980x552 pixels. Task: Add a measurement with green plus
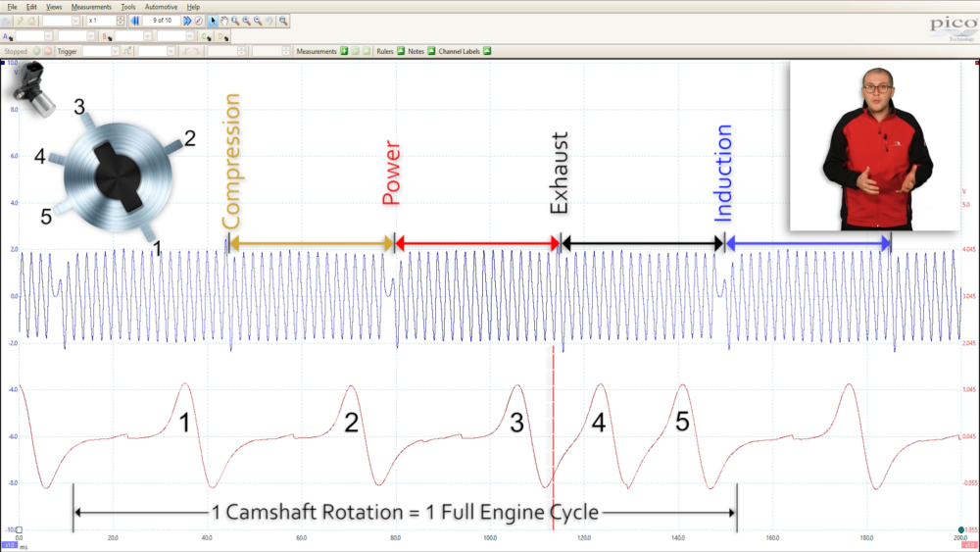point(344,51)
